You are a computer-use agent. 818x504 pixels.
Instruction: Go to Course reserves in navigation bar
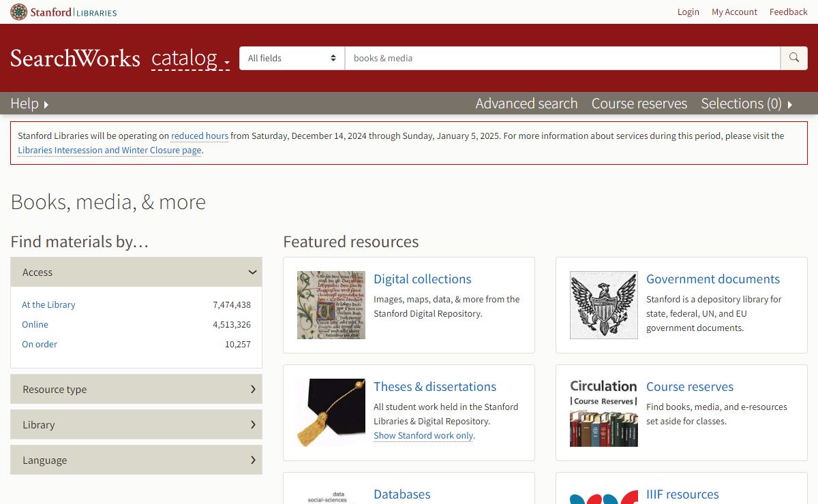[639, 104]
